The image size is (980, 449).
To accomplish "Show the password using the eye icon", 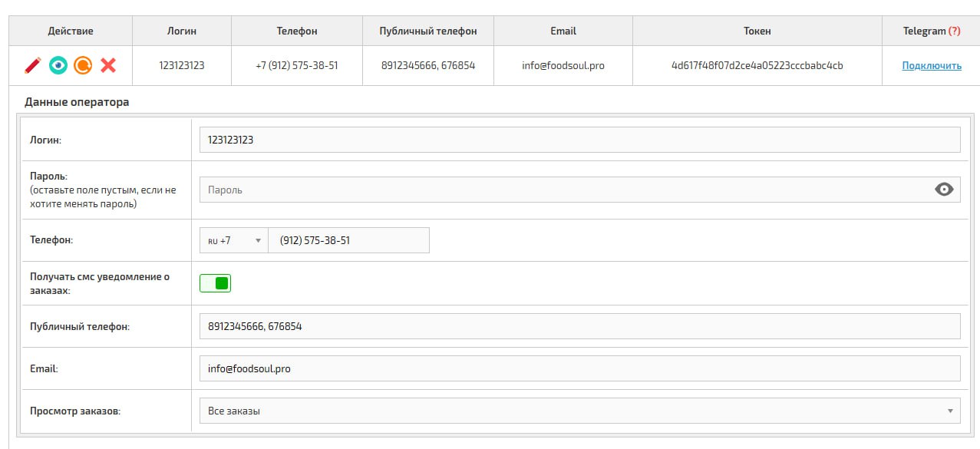I will pyautogui.click(x=944, y=190).
